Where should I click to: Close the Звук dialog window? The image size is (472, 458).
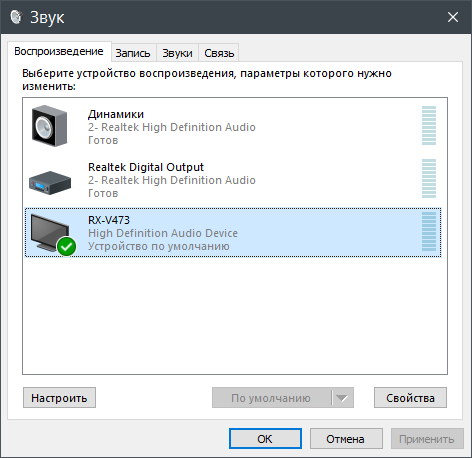click(453, 17)
